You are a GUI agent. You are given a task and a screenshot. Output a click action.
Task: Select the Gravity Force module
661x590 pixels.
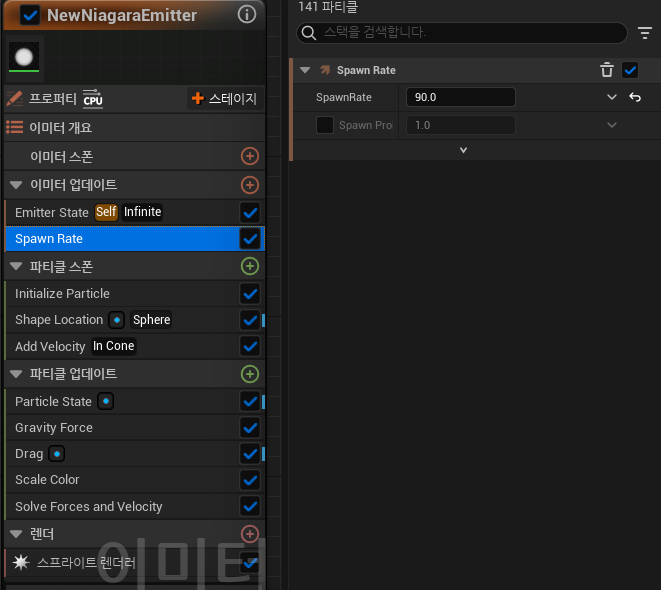[x=134, y=428]
